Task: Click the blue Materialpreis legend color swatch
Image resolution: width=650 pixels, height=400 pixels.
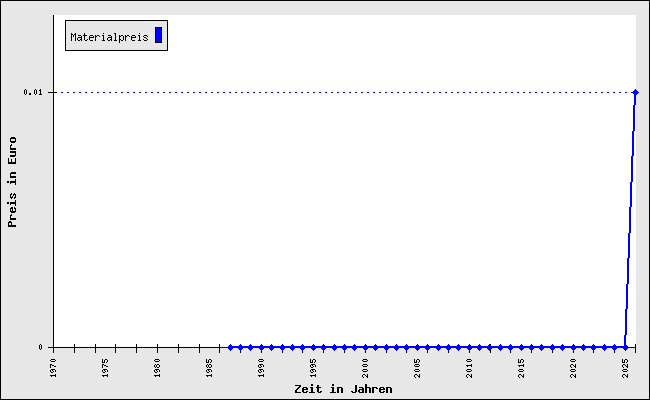Action: (x=158, y=36)
